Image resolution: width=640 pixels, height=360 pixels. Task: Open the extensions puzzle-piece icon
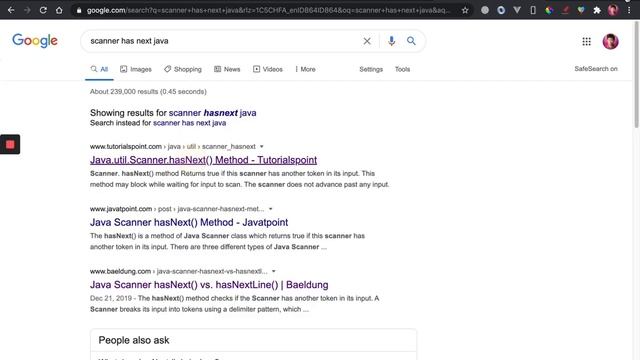click(597, 10)
